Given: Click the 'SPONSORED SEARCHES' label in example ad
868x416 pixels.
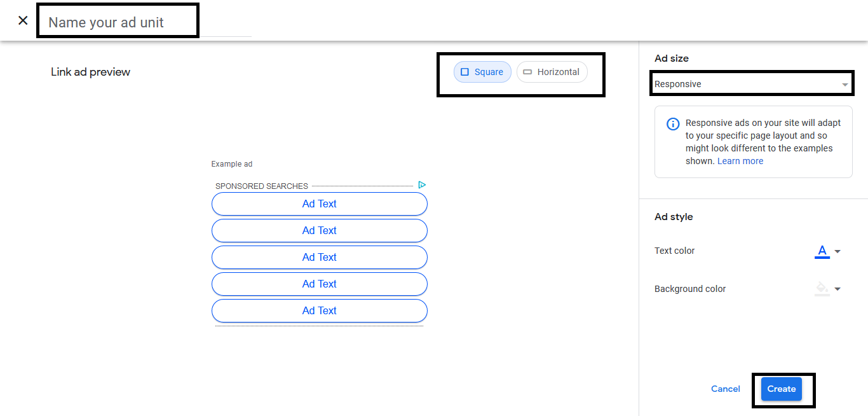Looking at the screenshot, I should (262, 186).
